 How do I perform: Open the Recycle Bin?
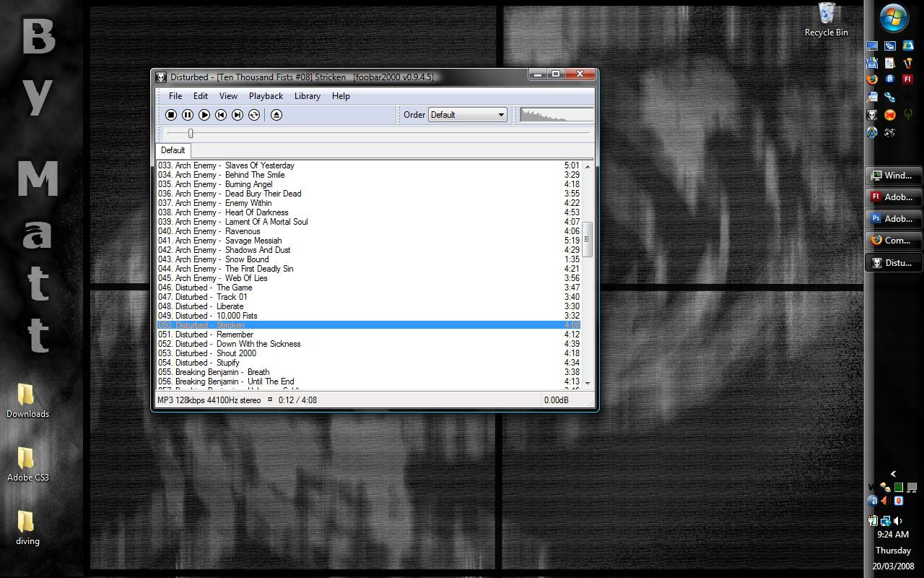[x=827, y=20]
